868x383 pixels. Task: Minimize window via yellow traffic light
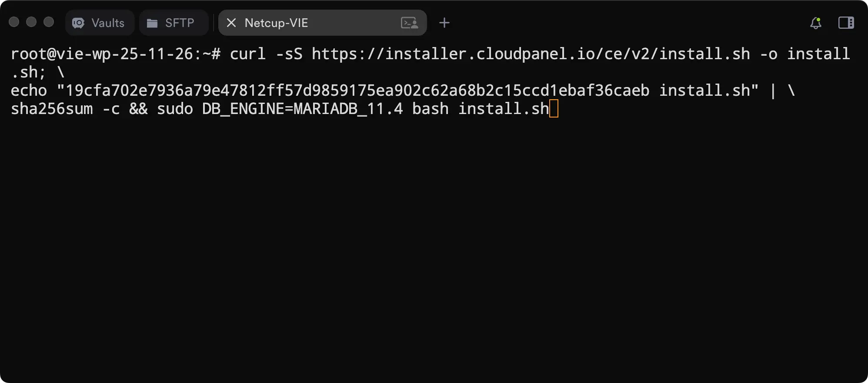coord(30,21)
